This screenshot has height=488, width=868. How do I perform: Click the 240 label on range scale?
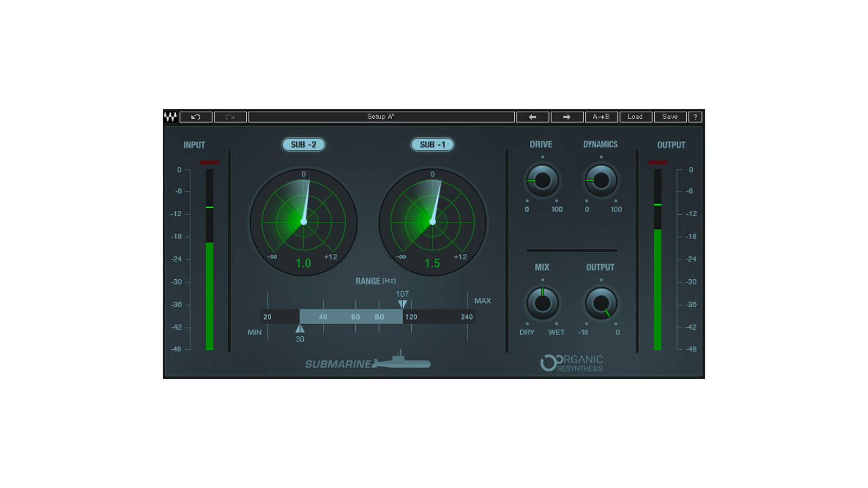[x=467, y=317]
